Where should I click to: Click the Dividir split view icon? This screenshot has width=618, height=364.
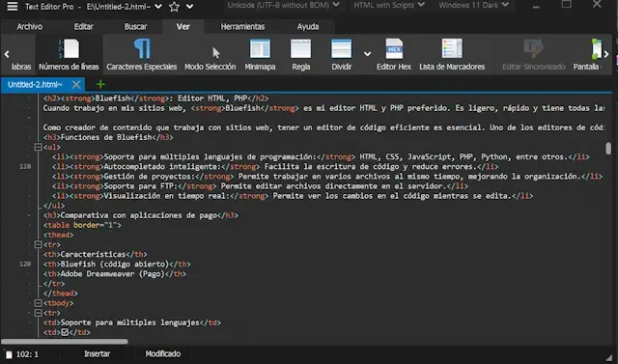pos(341,49)
